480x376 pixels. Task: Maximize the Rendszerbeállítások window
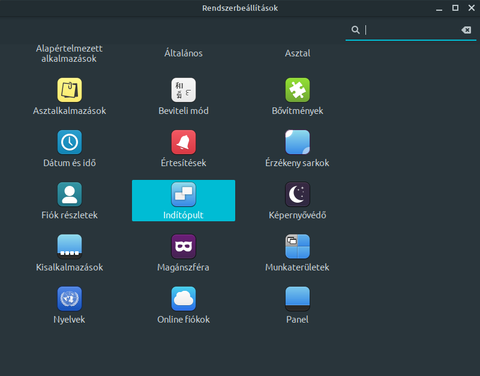coord(455,8)
